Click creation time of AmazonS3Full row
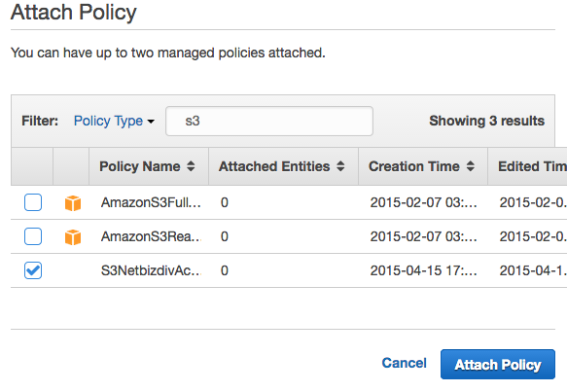The image size is (567, 392). pyautogui.click(x=423, y=202)
